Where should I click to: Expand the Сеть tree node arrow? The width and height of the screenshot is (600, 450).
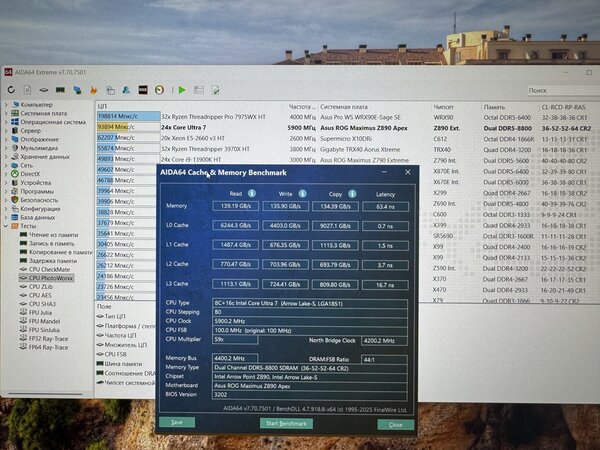coord(6,165)
